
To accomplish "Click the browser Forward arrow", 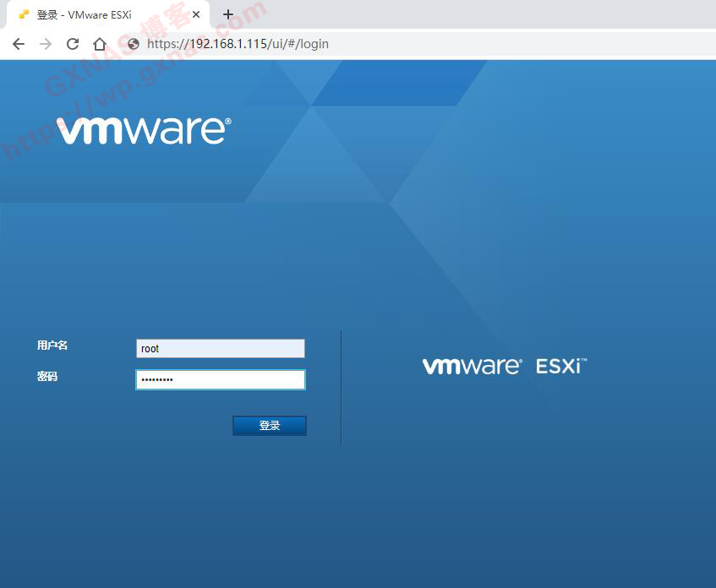I will (x=46, y=44).
